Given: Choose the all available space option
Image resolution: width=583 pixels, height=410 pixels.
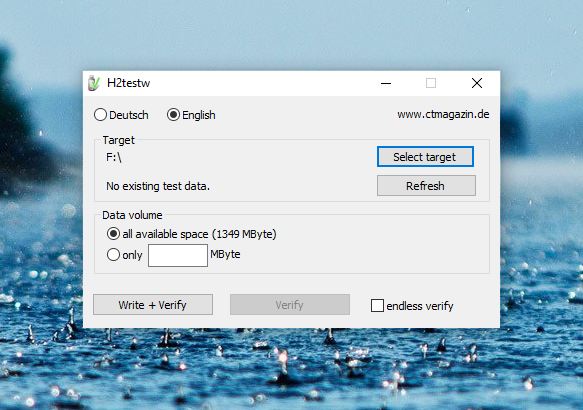Looking at the screenshot, I should [113, 234].
